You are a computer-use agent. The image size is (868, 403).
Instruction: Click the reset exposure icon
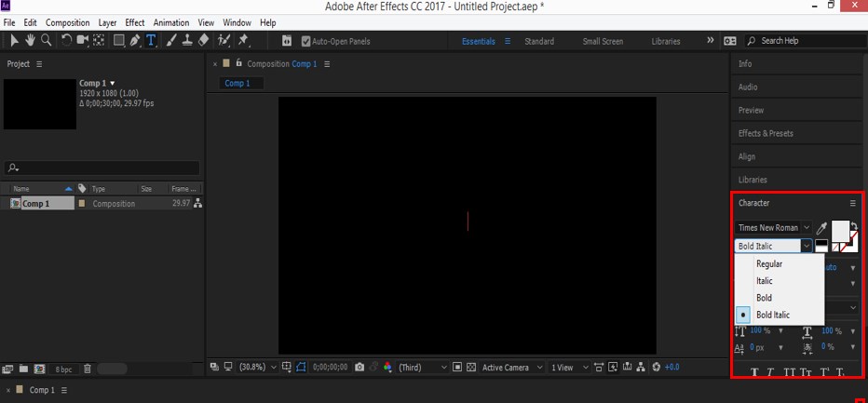tap(657, 367)
